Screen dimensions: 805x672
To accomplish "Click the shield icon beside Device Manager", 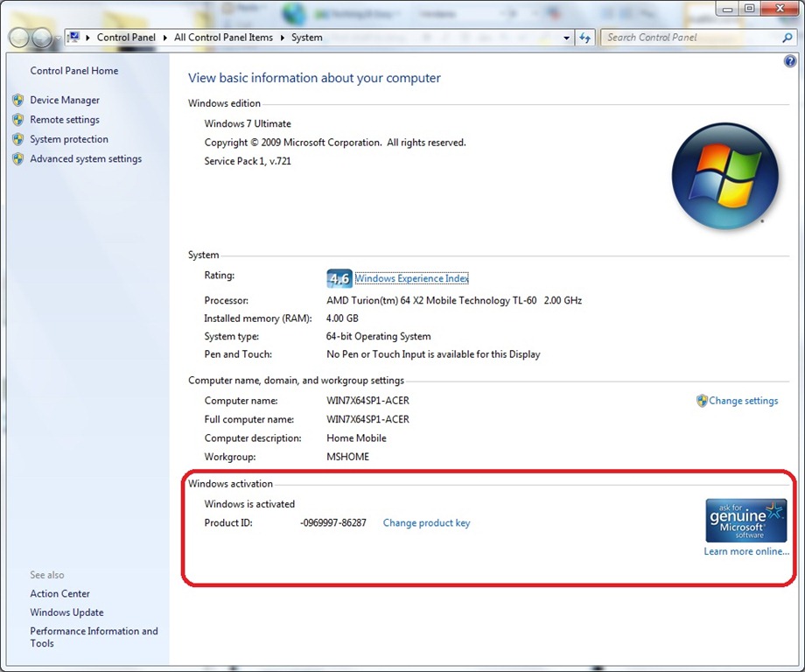I will (18, 100).
